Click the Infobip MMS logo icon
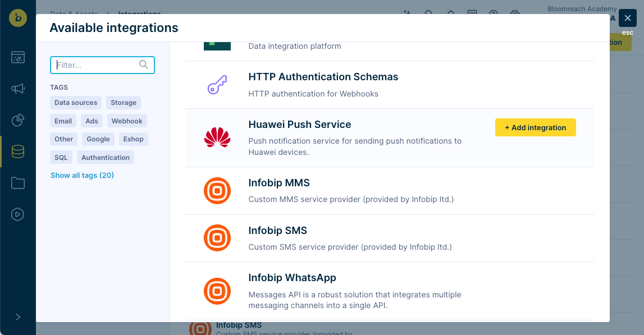This screenshot has width=644, height=335. (217, 190)
